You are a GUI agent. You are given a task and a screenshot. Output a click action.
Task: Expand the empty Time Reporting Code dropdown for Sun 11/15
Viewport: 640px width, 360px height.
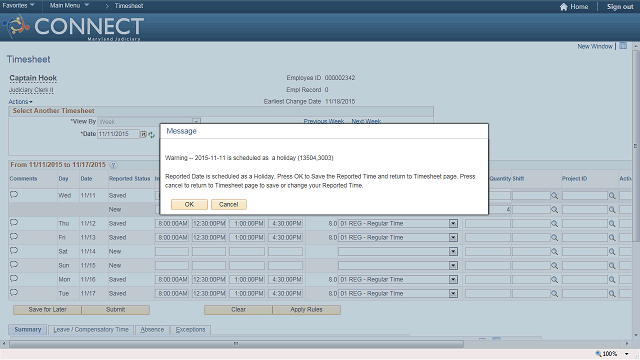coord(453,266)
